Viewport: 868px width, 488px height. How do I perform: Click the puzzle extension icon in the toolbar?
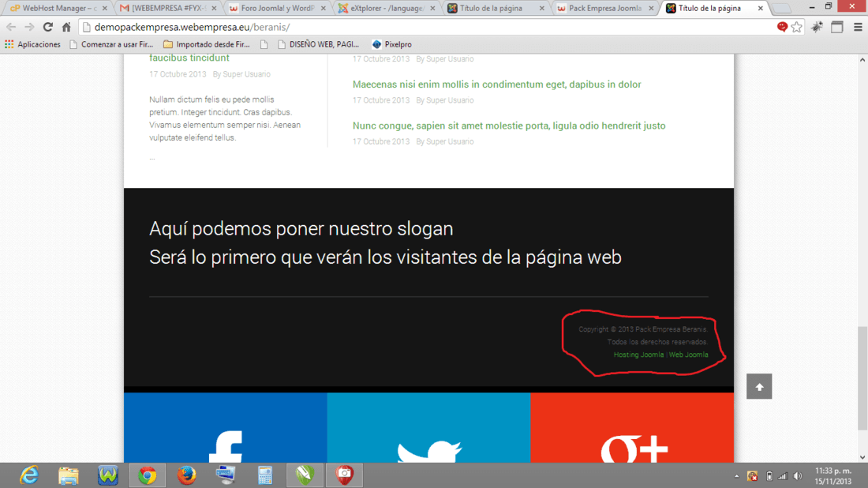click(x=817, y=27)
